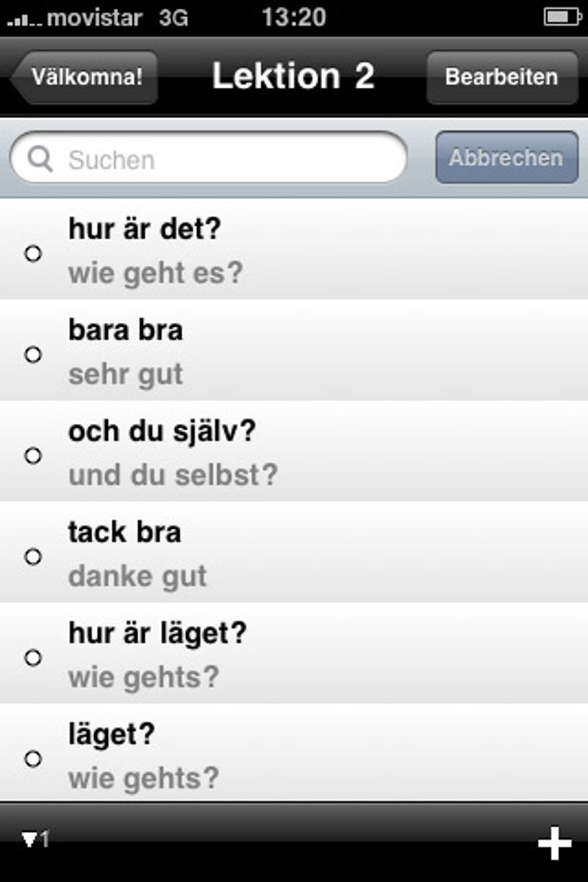
Task: Click the search magnifier icon
Action: (40, 159)
